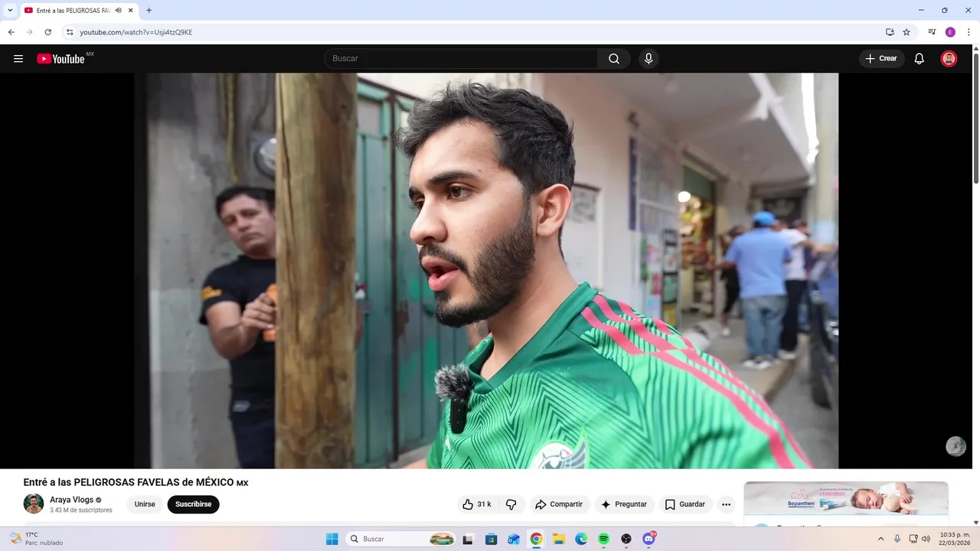This screenshot has height=551, width=980.
Task: Select the youtube.com URL in address bar
Action: coord(136,32)
